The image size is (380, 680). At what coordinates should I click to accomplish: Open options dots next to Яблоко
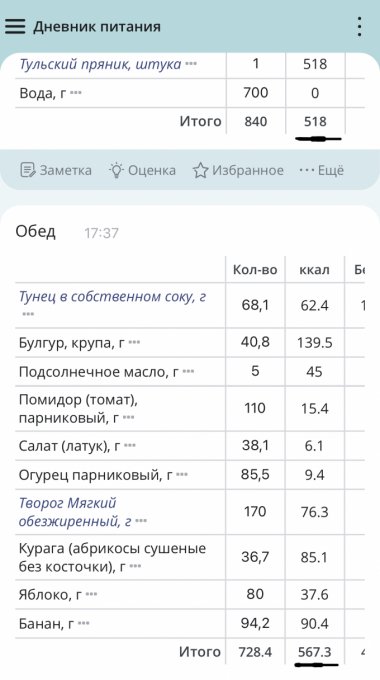[x=92, y=594]
